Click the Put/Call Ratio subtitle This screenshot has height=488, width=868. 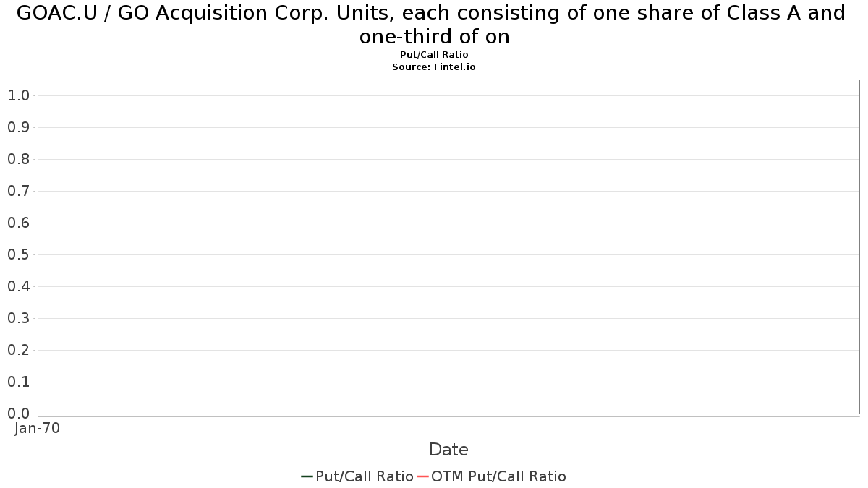434,55
